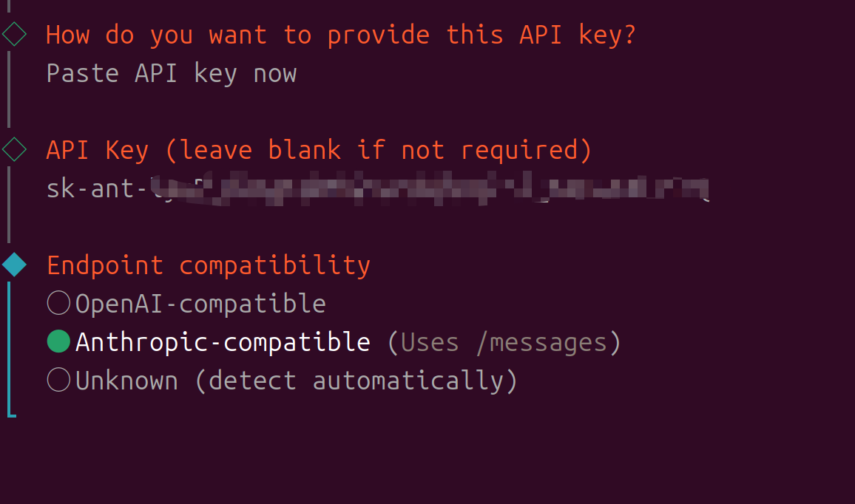Click the 'API Key (leave blank if not required)' heading

(x=318, y=149)
